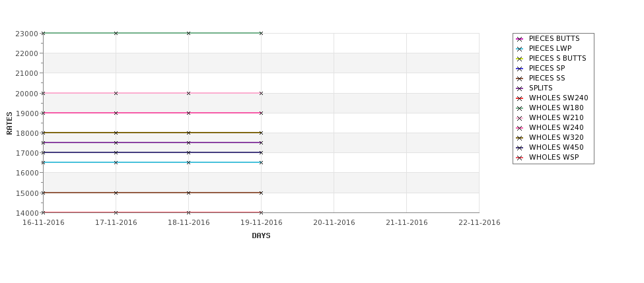This screenshot has height=283, width=644.
Task: Click the WHOLES W180 legend marker
Action: (x=520, y=108)
